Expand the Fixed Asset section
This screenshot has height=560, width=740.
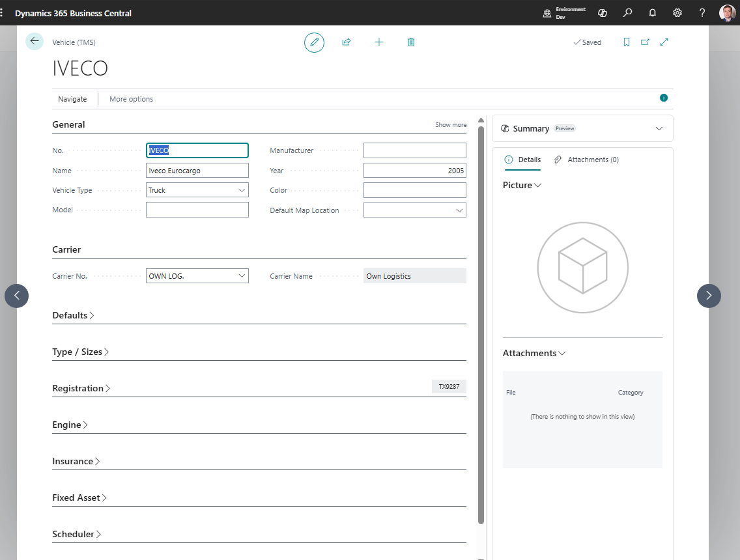(x=79, y=497)
